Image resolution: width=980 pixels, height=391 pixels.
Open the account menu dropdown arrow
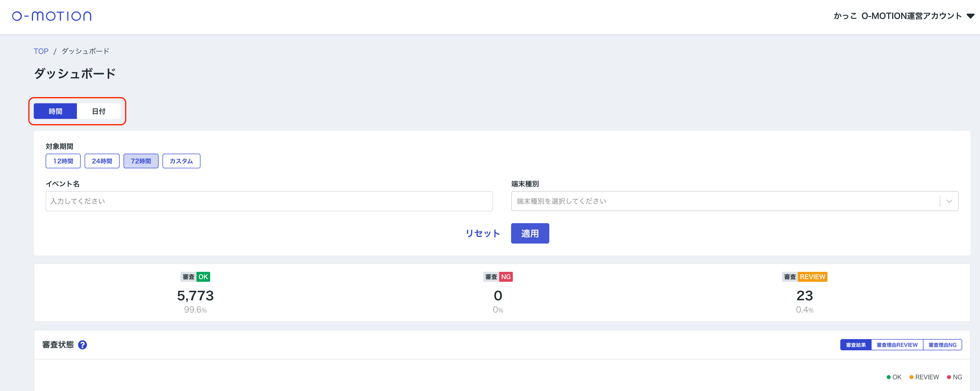971,16
